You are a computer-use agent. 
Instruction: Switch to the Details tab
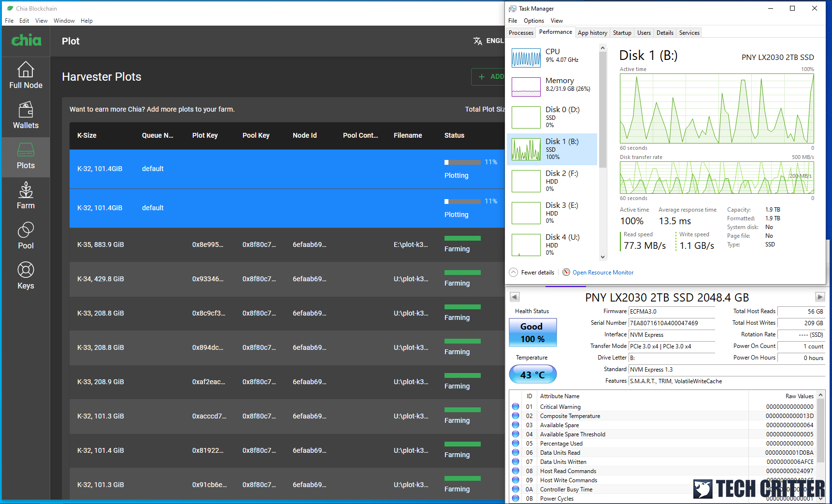(665, 33)
